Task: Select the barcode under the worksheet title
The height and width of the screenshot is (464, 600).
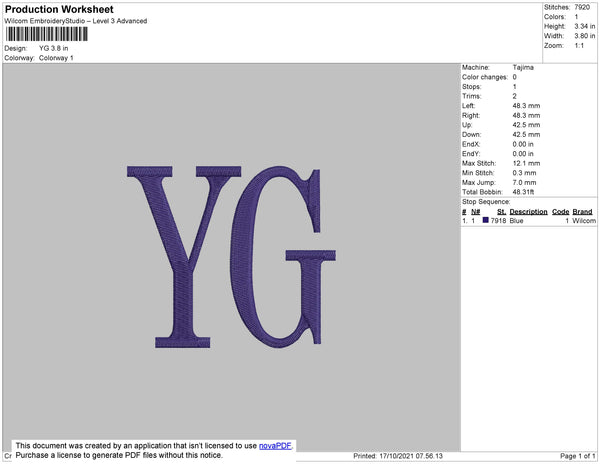Action: [x=47, y=34]
